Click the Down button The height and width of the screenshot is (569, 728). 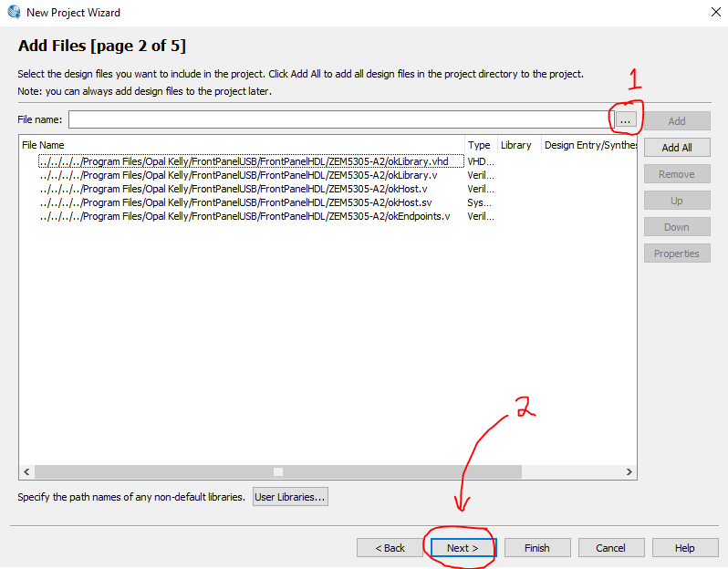pyautogui.click(x=677, y=227)
